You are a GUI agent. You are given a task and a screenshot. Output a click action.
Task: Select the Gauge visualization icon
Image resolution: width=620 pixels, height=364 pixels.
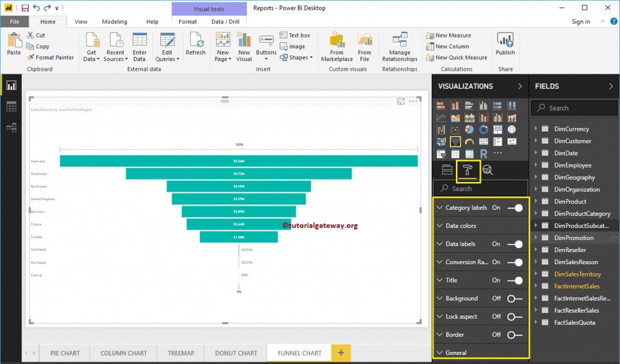pyautogui.click(x=470, y=141)
